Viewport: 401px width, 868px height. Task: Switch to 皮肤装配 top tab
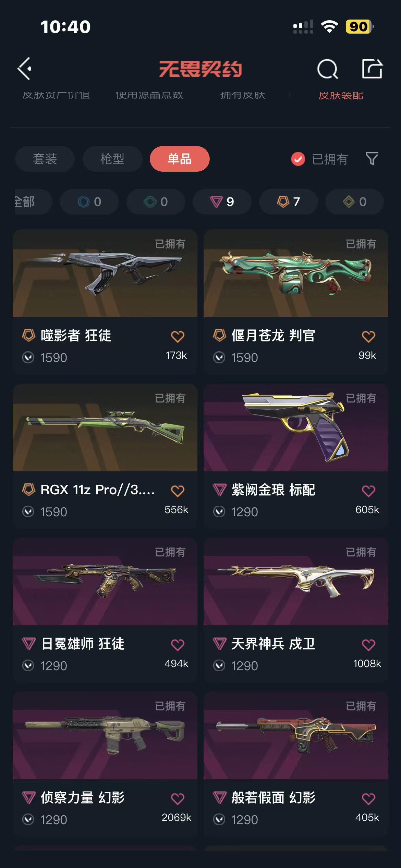[341, 96]
